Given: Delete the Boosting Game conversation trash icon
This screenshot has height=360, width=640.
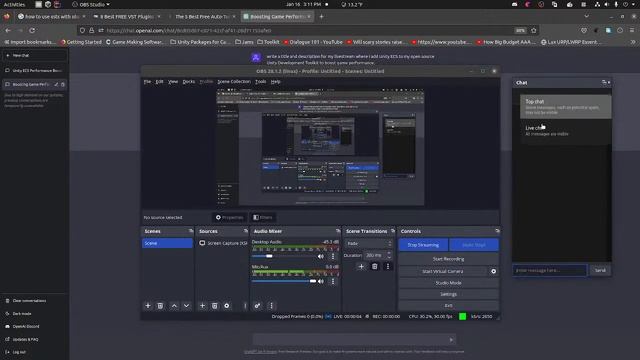Looking at the screenshot, I should click(62, 84).
